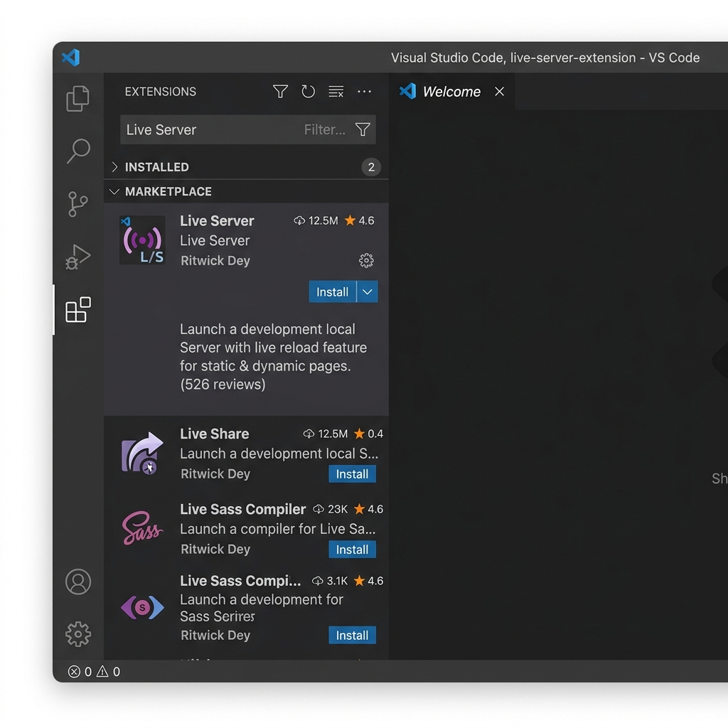Switch to the Welcome tab
This screenshot has height=728, width=728.
451,92
